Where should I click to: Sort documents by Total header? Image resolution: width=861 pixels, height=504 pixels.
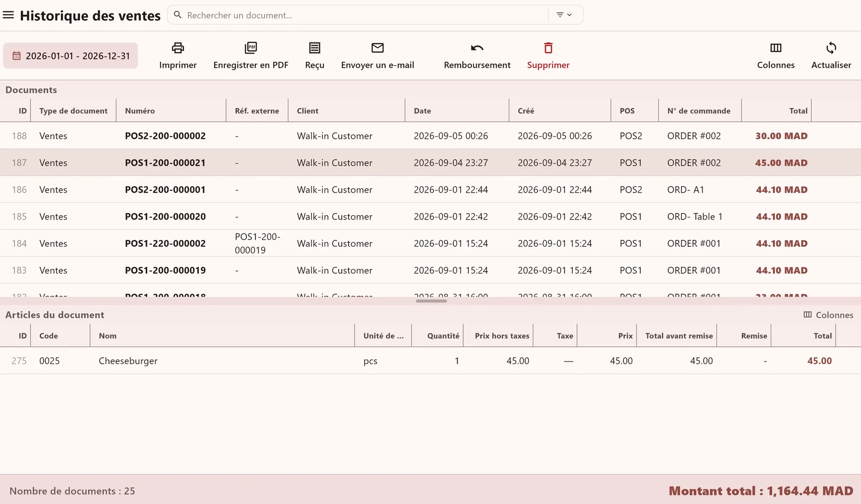(x=798, y=111)
